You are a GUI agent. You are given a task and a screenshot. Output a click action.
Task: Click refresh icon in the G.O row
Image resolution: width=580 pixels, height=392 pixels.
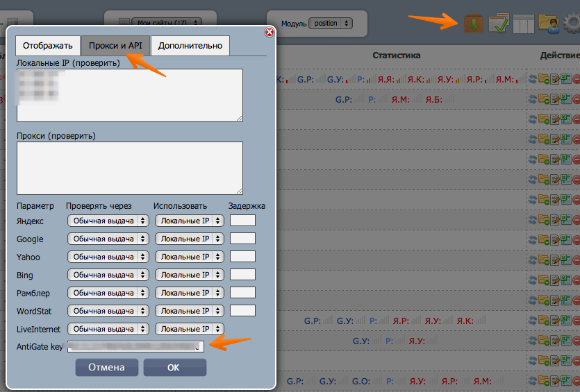[x=533, y=381]
